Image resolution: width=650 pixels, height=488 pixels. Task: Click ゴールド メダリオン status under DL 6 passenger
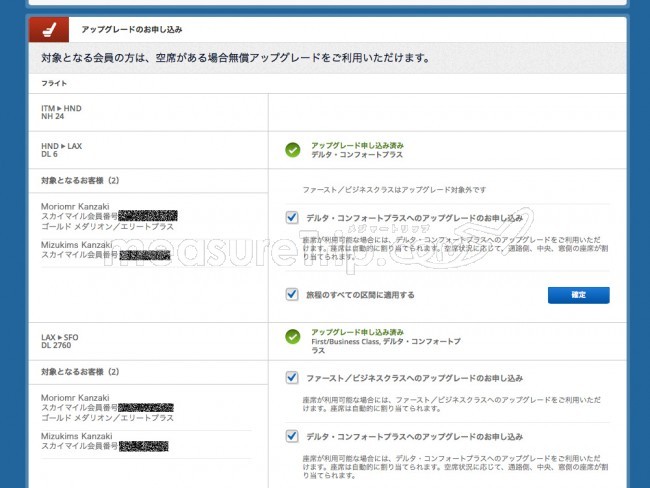coord(107,227)
